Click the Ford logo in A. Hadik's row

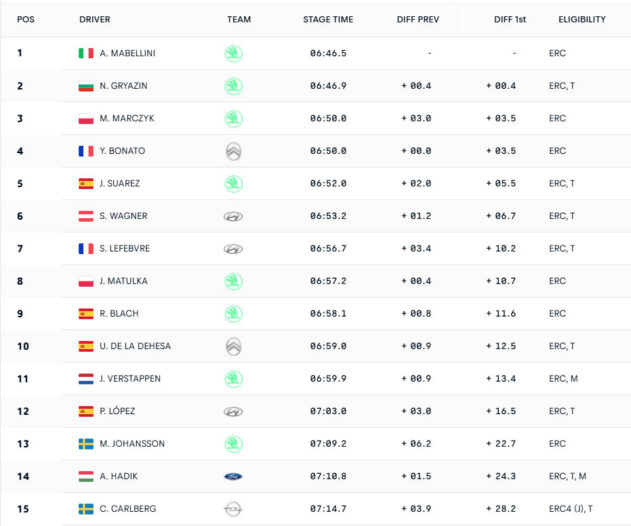pos(233,476)
